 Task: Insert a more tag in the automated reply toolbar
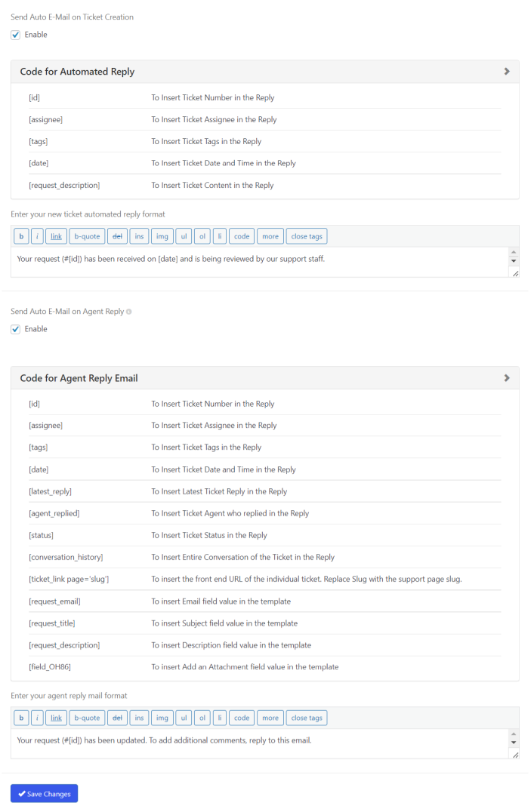pos(270,235)
